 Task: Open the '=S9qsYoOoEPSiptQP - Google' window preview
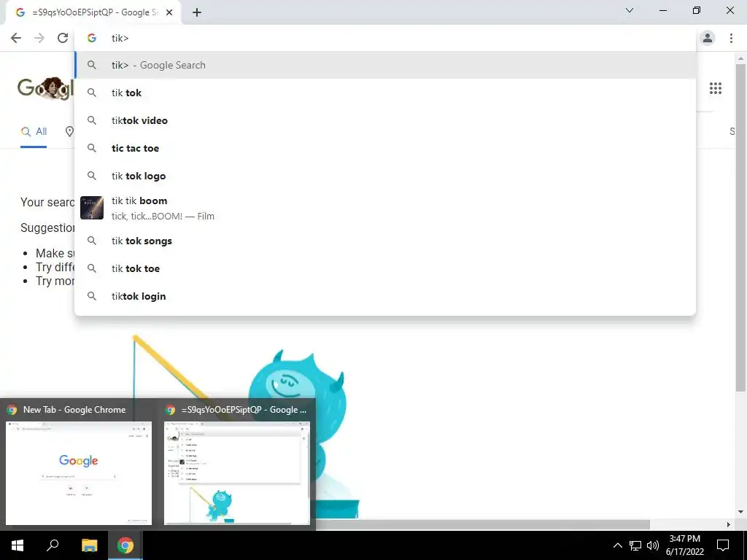[x=237, y=463]
